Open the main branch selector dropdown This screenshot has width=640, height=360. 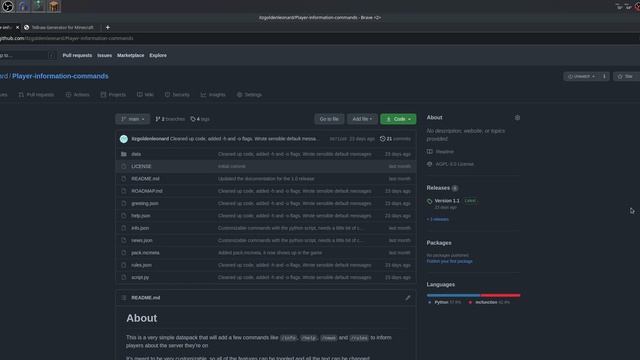click(x=133, y=119)
